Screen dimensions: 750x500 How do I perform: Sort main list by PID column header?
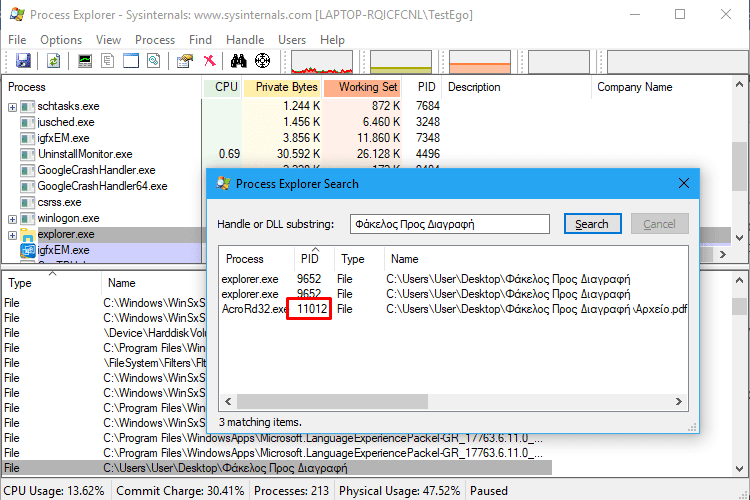point(422,87)
